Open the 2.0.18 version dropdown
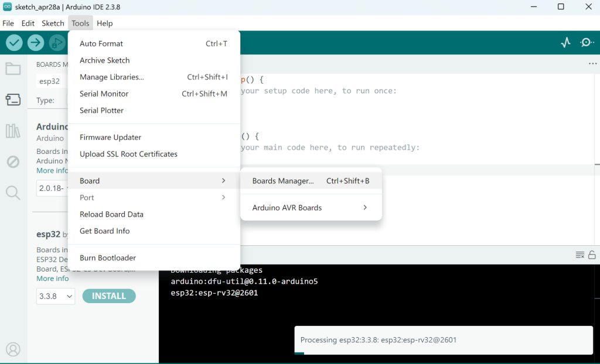This screenshot has height=364, width=600. [x=52, y=188]
